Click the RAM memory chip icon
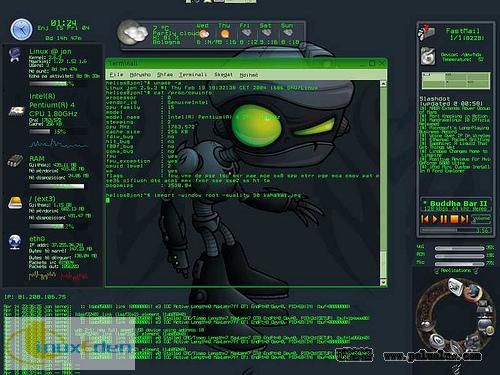Screen dimensions: 500x375 pos(15,161)
